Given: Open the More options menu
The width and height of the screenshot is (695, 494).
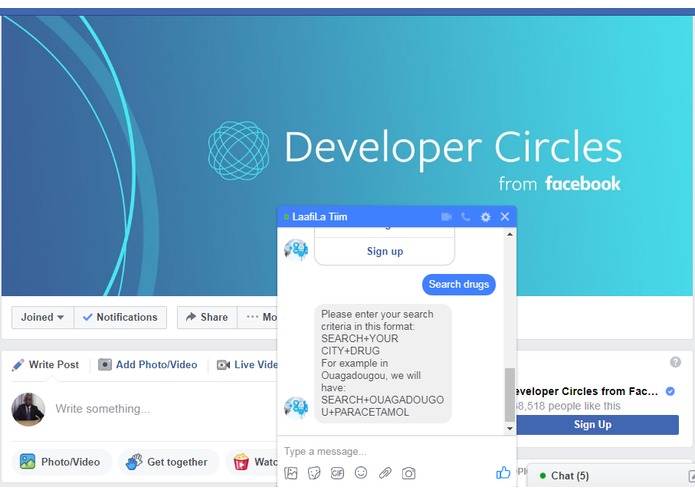Looking at the screenshot, I should pos(258,317).
